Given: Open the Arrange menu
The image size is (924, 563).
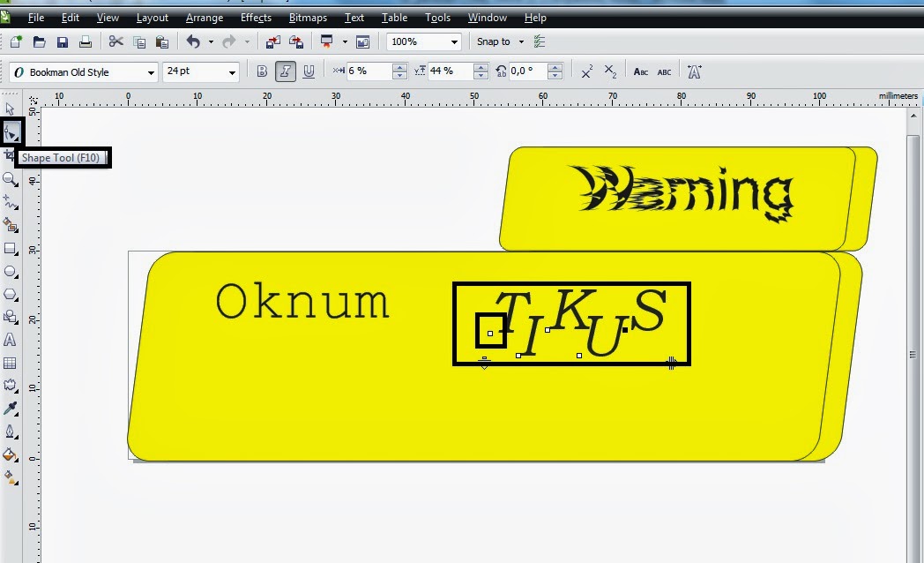Looking at the screenshot, I should [x=205, y=18].
